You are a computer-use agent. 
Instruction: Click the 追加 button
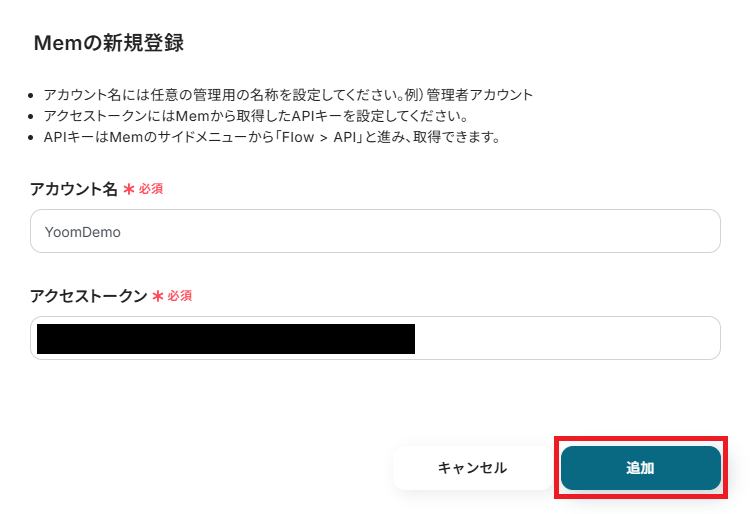click(x=640, y=468)
